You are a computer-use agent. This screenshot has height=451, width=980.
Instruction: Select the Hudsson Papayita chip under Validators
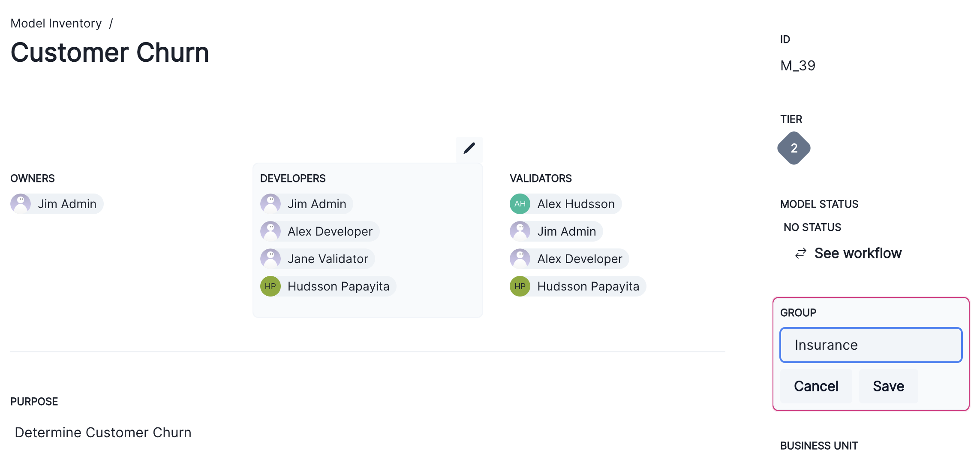point(577,286)
